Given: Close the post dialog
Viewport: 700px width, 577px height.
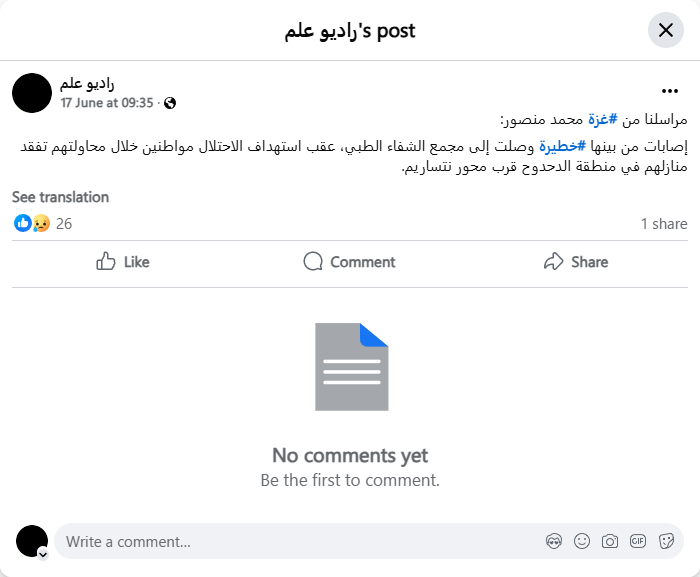Looking at the screenshot, I should click(x=666, y=30).
